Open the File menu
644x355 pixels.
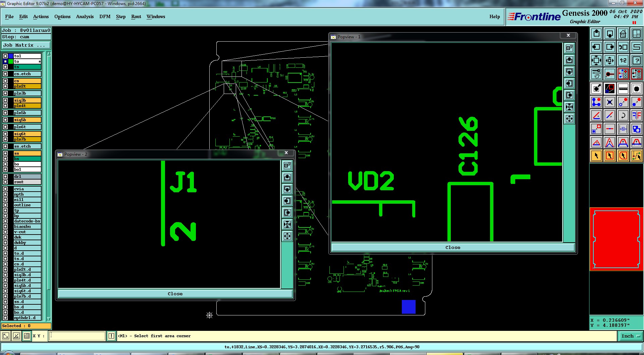pos(9,16)
